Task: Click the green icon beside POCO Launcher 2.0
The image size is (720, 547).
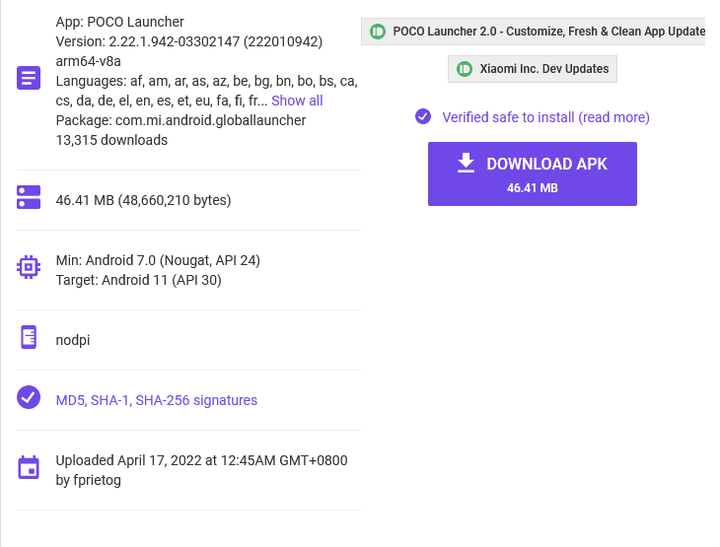Action: point(377,32)
